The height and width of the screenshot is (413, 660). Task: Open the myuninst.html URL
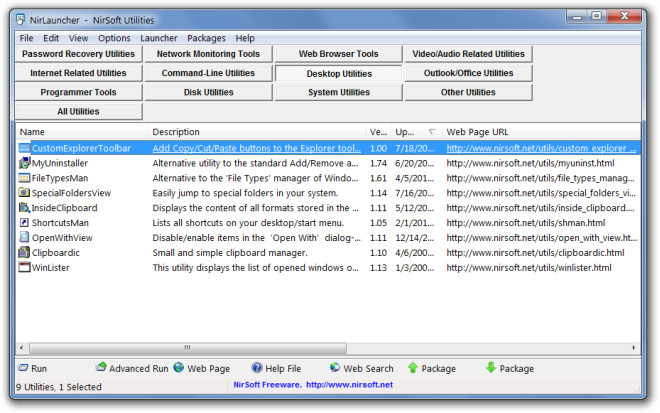pyautogui.click(x=530, y=163)
